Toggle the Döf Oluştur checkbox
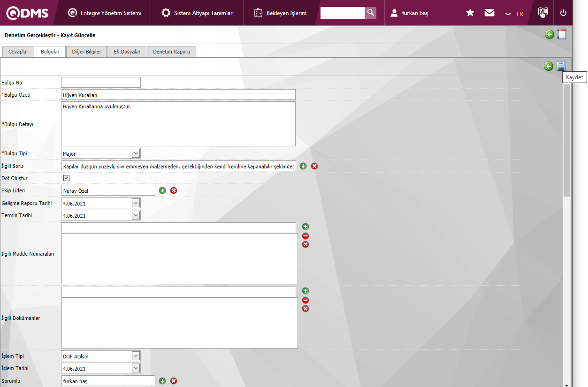The image size is (588, 387). tap(66, 178)
